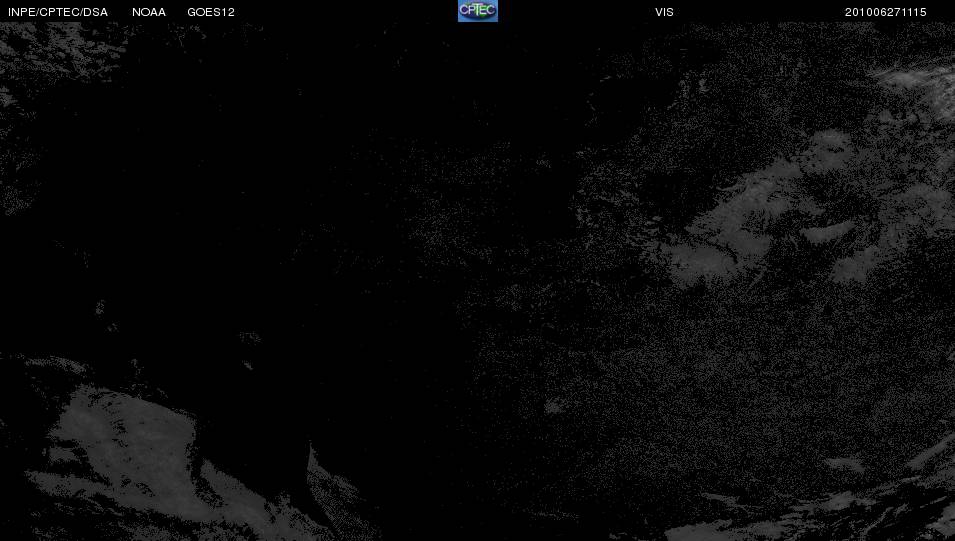Screen dimensions: 955x541
Task: Click the GOES12 satellite label
Action: (211, 12)
